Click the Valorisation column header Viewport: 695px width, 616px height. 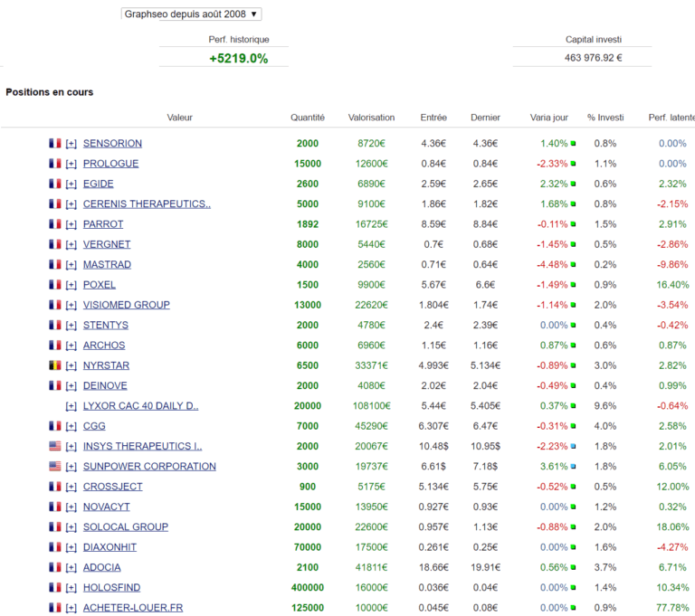(x=371, y=118)
